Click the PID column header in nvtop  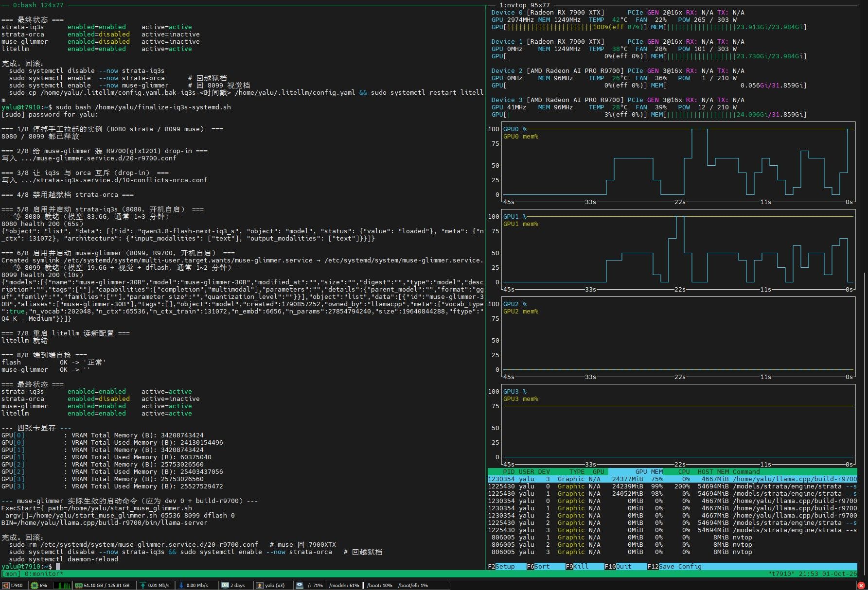pos(509,471)
